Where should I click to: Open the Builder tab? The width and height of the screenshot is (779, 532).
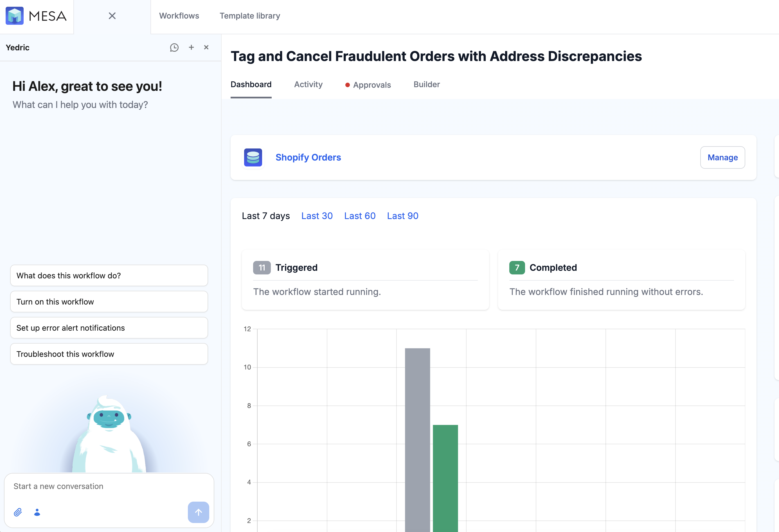427,84
